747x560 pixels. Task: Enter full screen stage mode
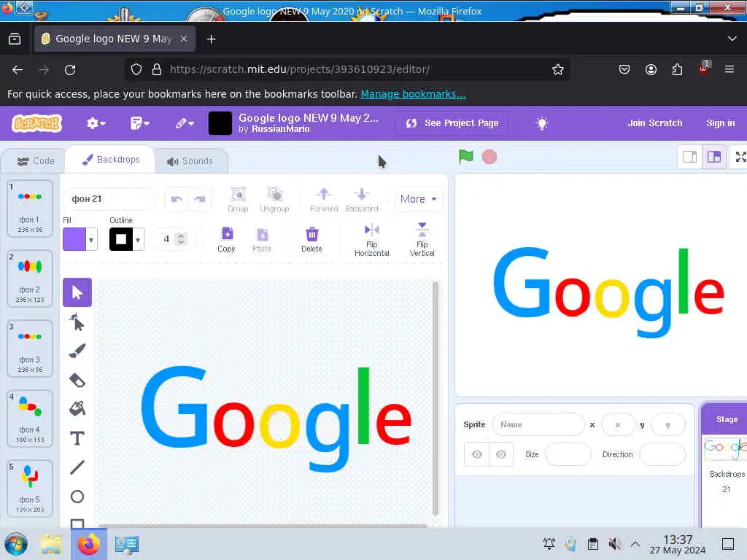(x=740, y=157)
